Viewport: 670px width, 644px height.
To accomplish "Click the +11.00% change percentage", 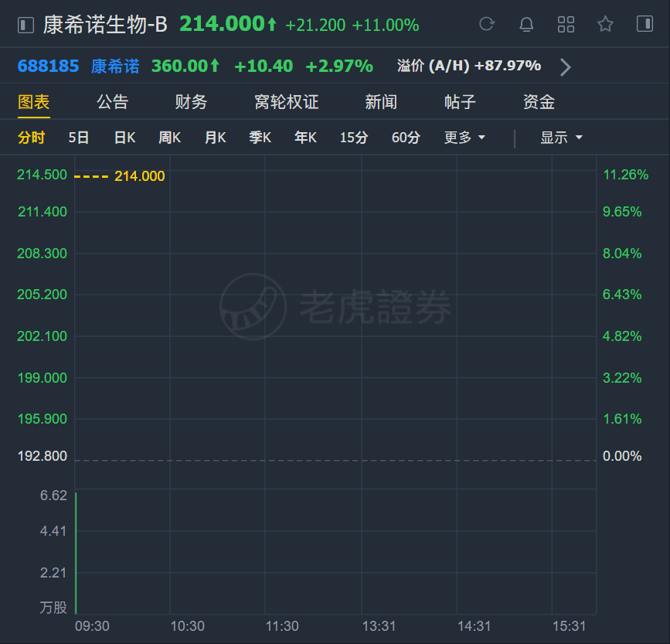I will [x=386, y=26].
